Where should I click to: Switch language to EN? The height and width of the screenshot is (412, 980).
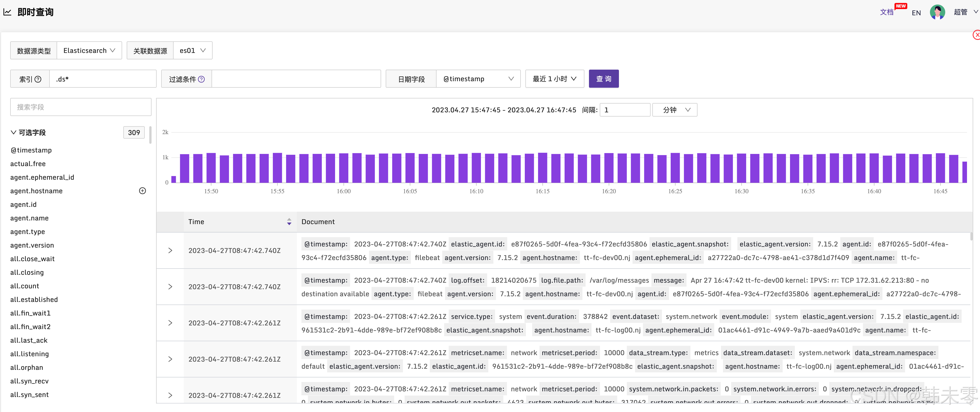tap(916, 13)
